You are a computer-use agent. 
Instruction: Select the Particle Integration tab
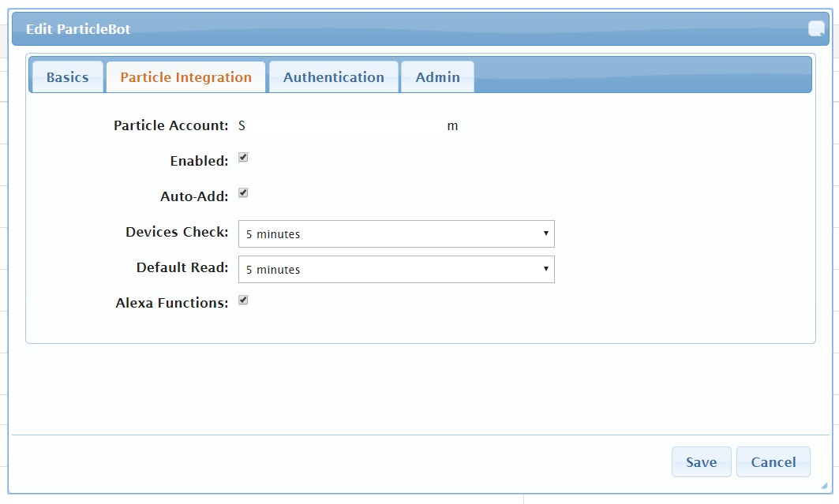pyautogui.click(x=185, y=77)
